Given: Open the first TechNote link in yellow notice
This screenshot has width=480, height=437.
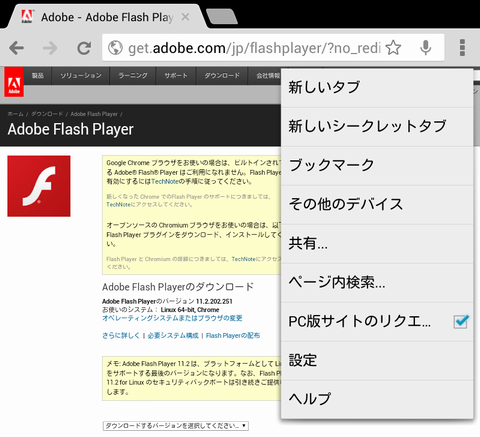Looking at the screenshot, I should pos(165,182).
